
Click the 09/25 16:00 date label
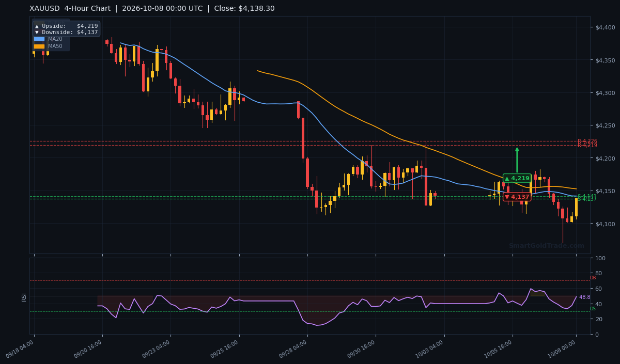click(225, 349)
